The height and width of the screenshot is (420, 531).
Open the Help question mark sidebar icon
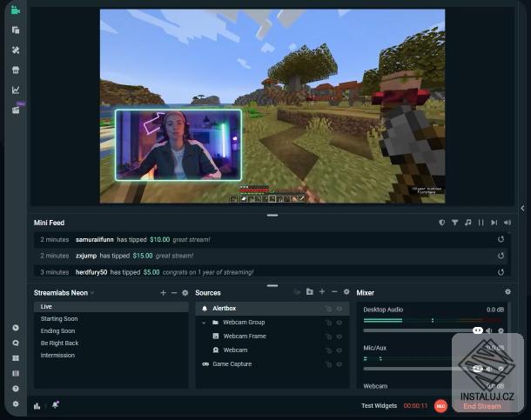(16, 389)
